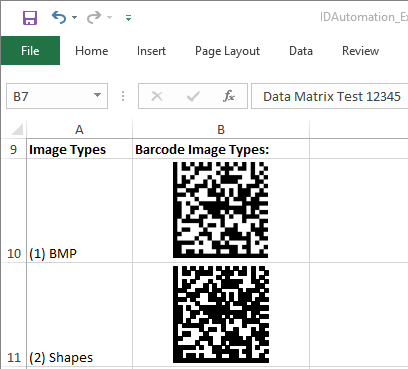
Task: Switch to the Home ribbon tab
Action: (x=92, y=51)
